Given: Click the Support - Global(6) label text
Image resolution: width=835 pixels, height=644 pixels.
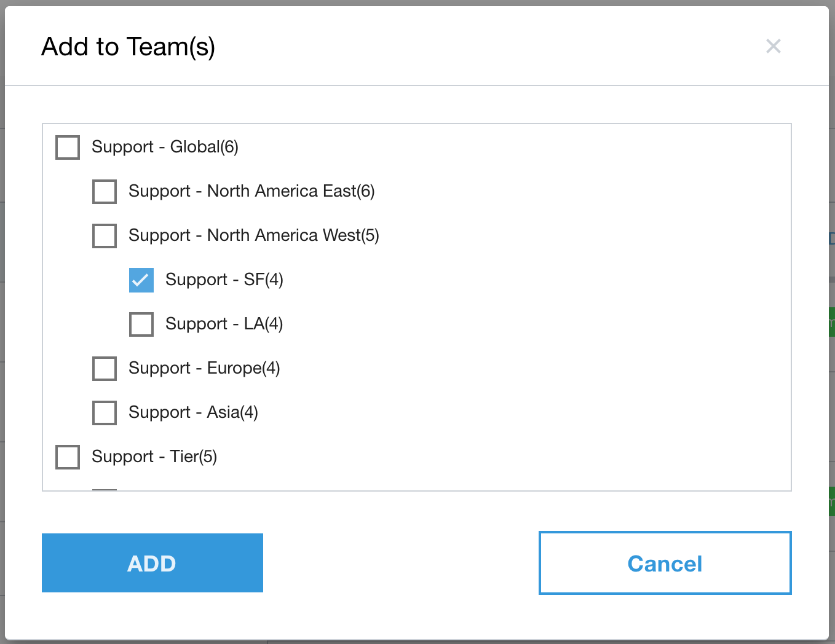Looking at the screenshot, I should pyautogui.click(x=165, y=147).
